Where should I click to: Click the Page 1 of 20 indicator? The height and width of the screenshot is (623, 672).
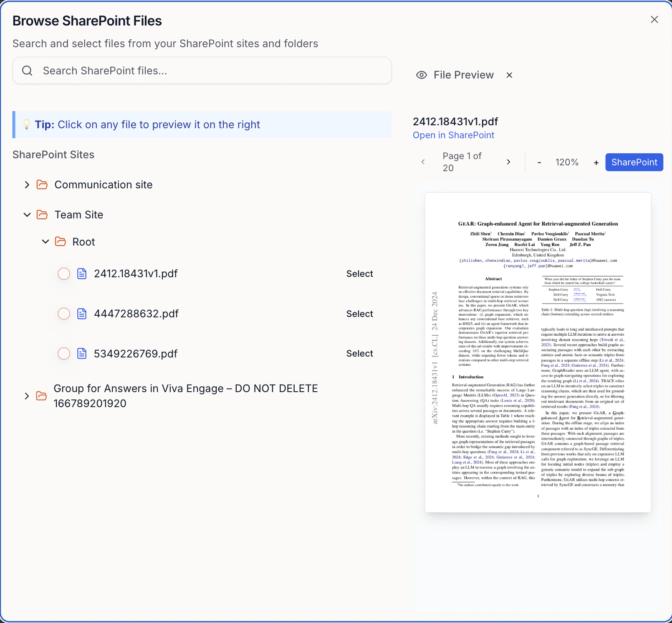coord(462,162)
